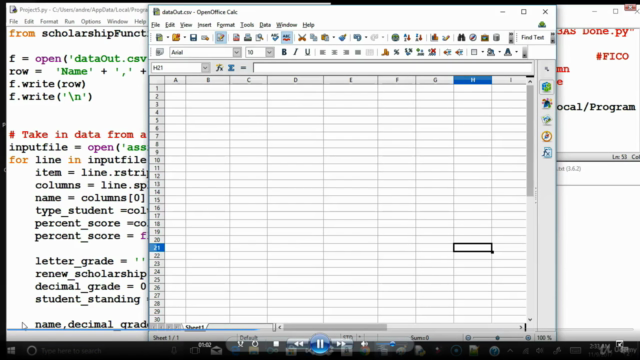640x360 pixels.
Task: Apply Percent number format icon
Action: tap(396, 52)
